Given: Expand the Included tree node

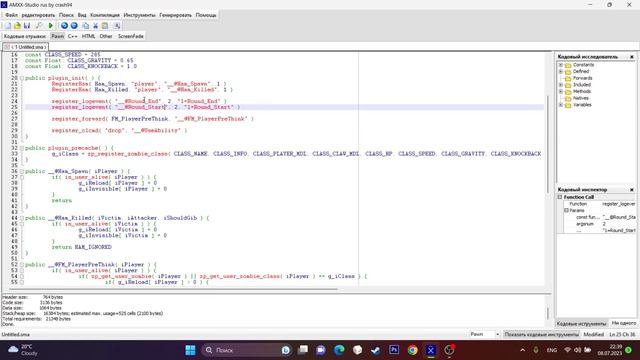Looking at the screenshot, I should (560, 85).
